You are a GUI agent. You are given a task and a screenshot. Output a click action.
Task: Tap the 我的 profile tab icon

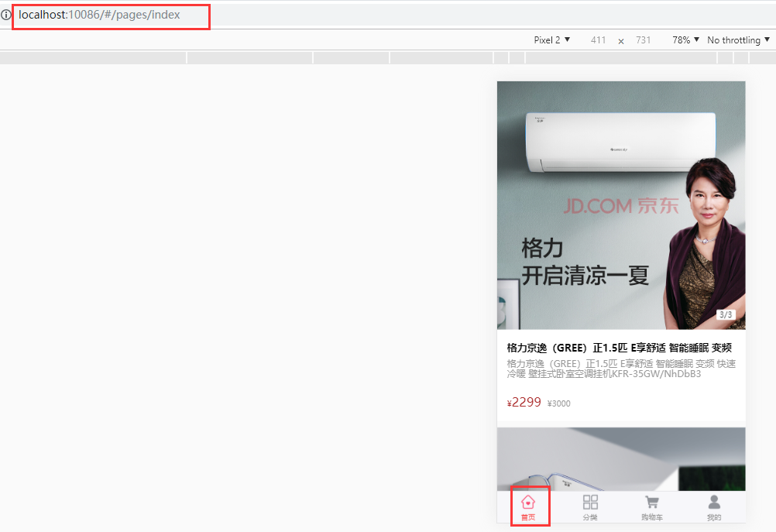714,503
